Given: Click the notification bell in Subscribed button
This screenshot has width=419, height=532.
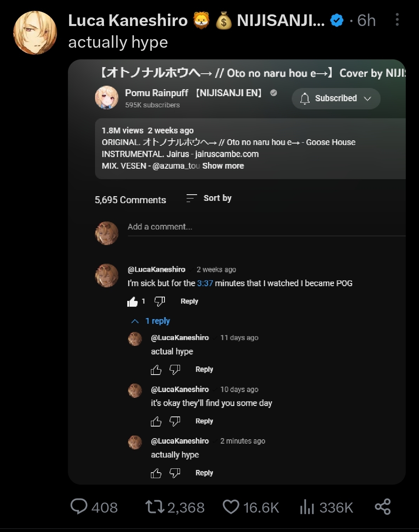Looking at the screenshot, I should pos(305,98).
